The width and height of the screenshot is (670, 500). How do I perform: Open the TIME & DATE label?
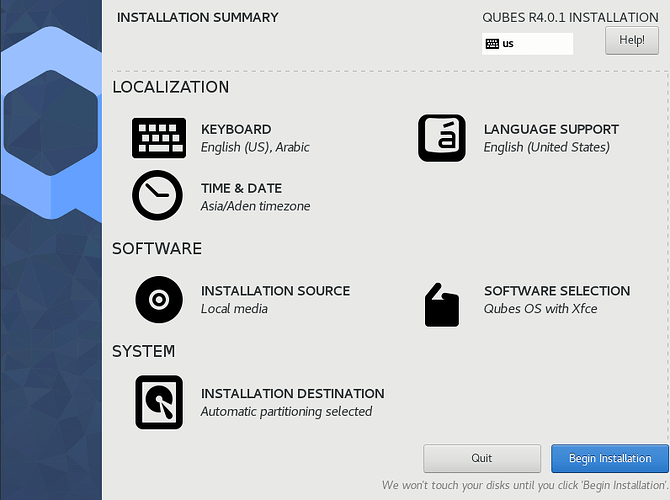pyautogui.click(x=241, y=188)
